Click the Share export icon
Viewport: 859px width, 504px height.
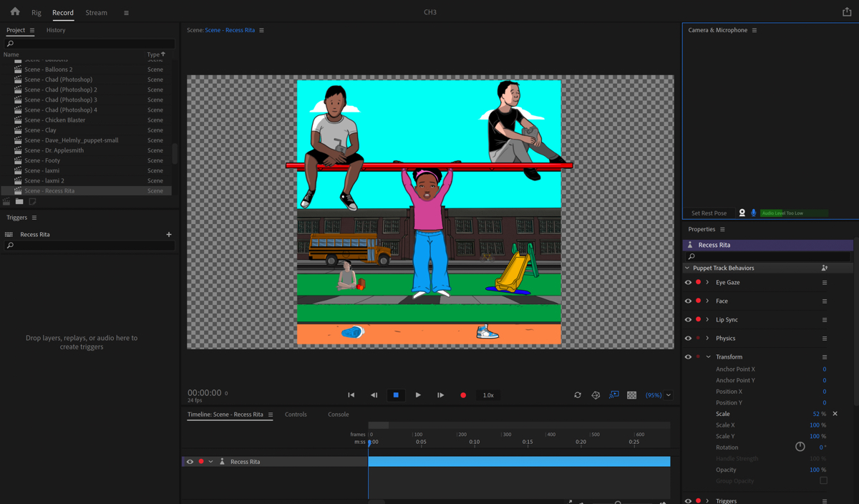pyautogui.click(x=847, y=11)
